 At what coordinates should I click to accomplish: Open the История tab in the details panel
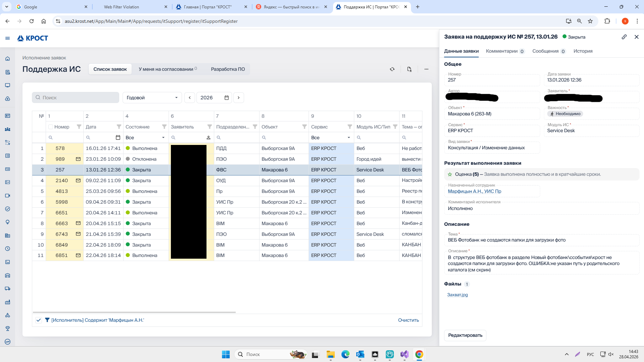pyautogui.click(x=583, y=51)
